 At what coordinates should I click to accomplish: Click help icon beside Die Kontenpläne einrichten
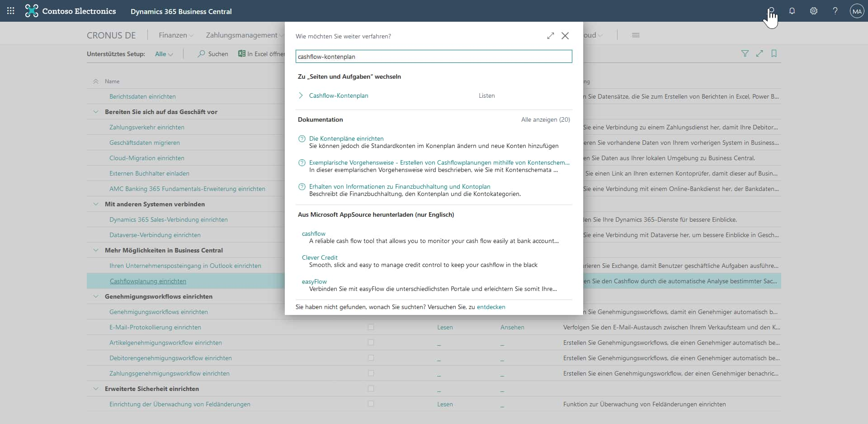coord(302,139)
